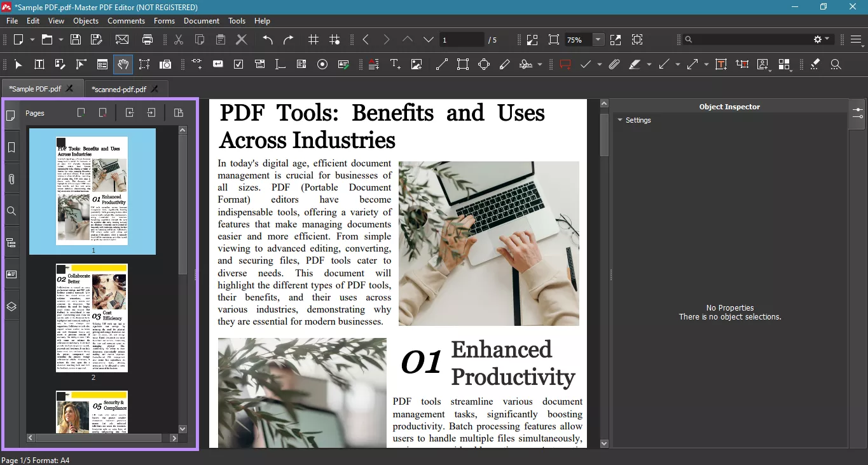Select the Eraser tool
The width and height of the screenshot is (868, 465).
[x=815, y=64]
